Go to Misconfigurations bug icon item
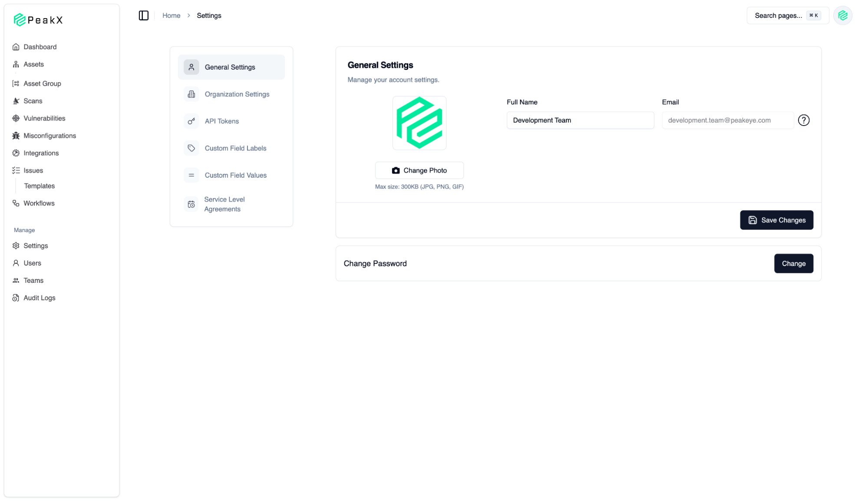868x501 pixels. click(49, 136)
